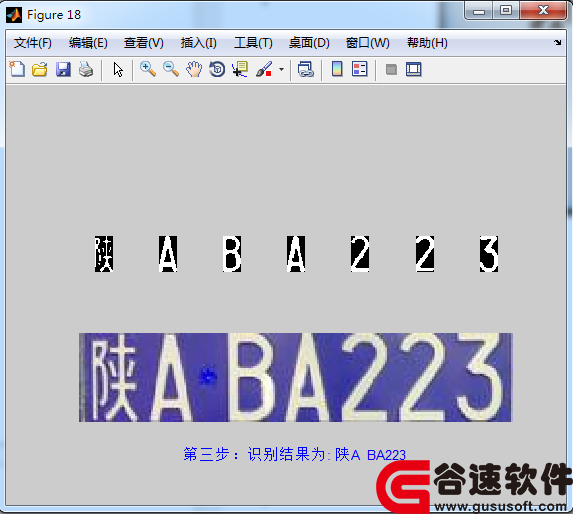The image size is (573, 514).
Task: Click the Insert Legend icon
Action: [360, 69]
